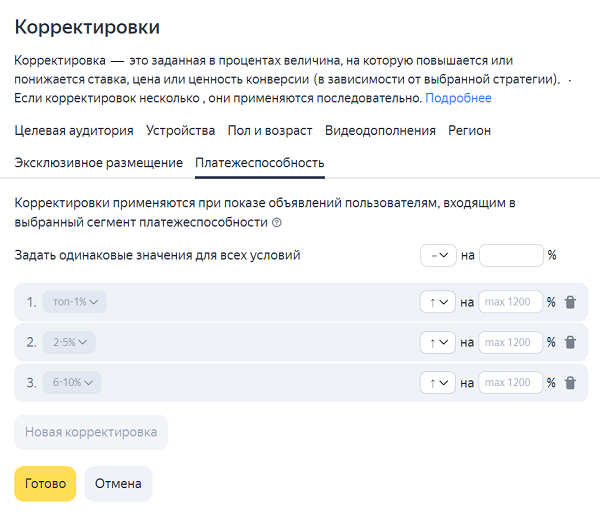
Task: Follow the Подробнее link
Action: [x=458, y=98]
